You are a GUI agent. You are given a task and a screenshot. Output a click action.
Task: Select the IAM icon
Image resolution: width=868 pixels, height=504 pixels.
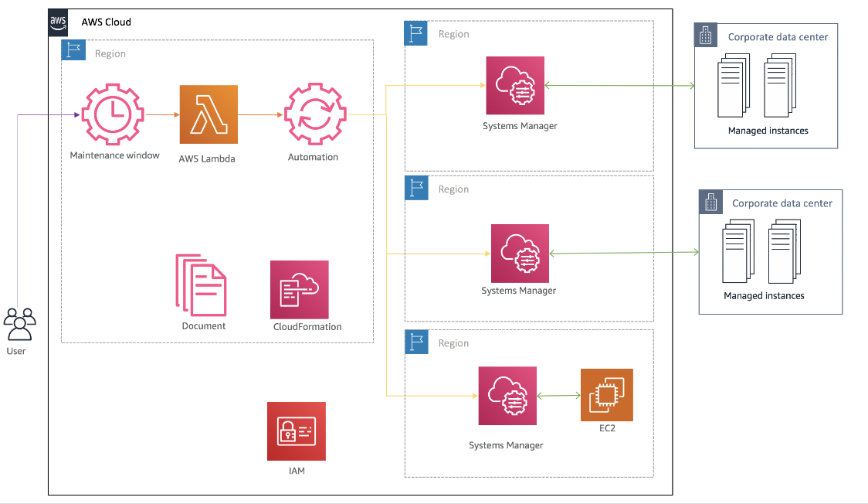click(x=297, y=431)
